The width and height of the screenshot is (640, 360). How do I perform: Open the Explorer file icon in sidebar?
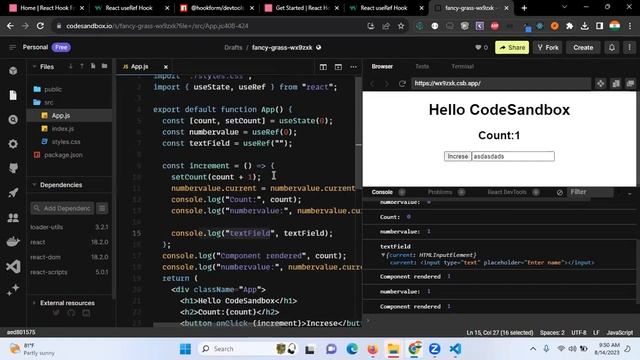click(x=13, y=95)
